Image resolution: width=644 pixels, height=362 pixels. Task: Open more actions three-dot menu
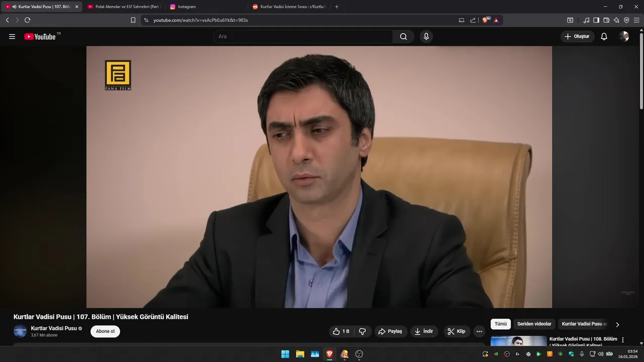(x=479, y=331)
